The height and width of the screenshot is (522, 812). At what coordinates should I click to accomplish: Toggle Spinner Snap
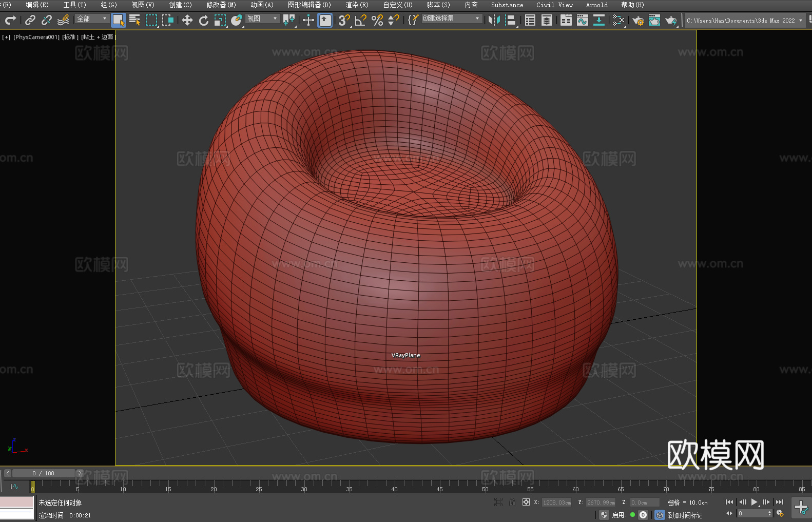pos(394,20)
